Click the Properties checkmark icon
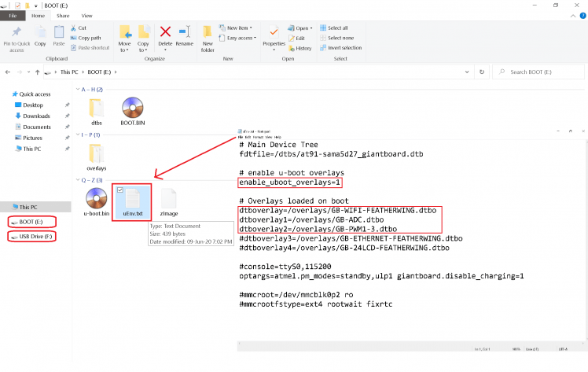The height and width of the screenshot is (372, 588). 274,32
